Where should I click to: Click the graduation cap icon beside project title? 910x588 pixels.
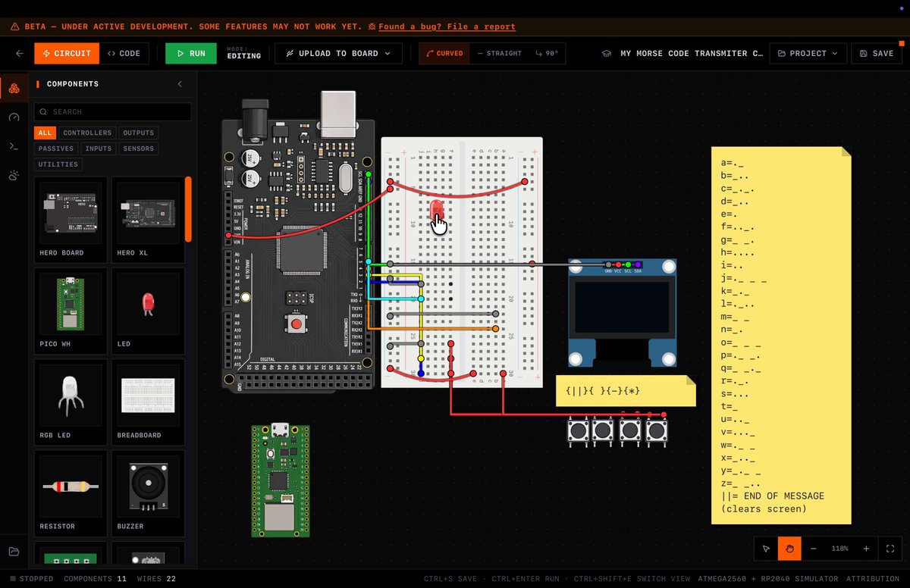[607, 54]
